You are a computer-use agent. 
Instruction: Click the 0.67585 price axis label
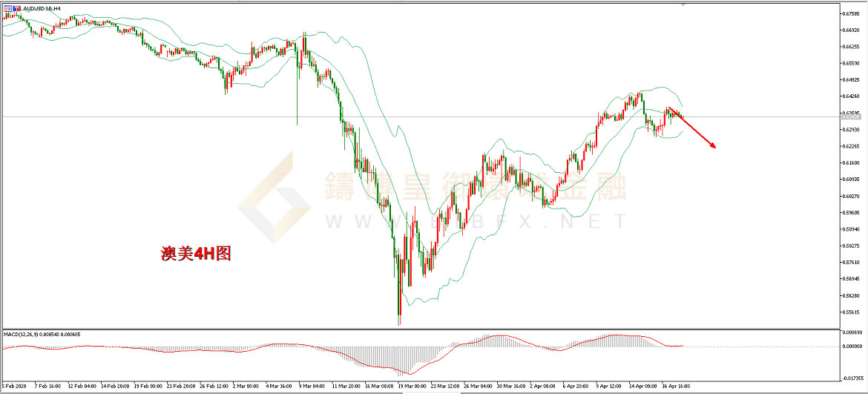pos(850,13)
